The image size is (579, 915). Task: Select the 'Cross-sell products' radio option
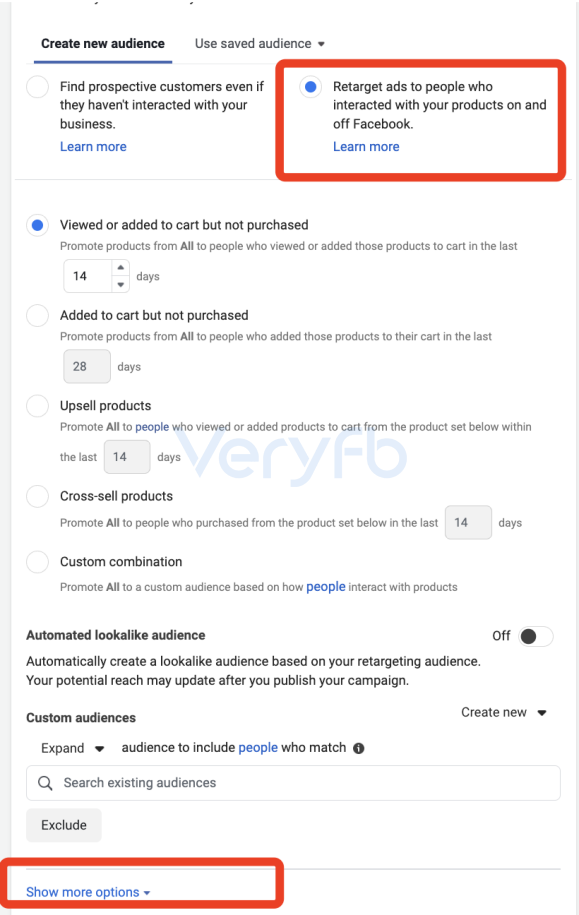coord(37,496)
